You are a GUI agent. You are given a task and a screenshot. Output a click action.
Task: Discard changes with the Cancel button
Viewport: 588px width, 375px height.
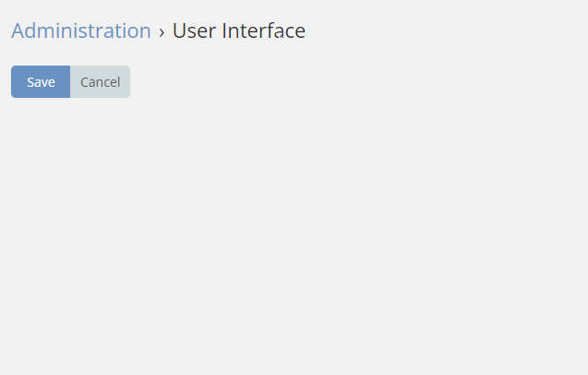(100, 81)
